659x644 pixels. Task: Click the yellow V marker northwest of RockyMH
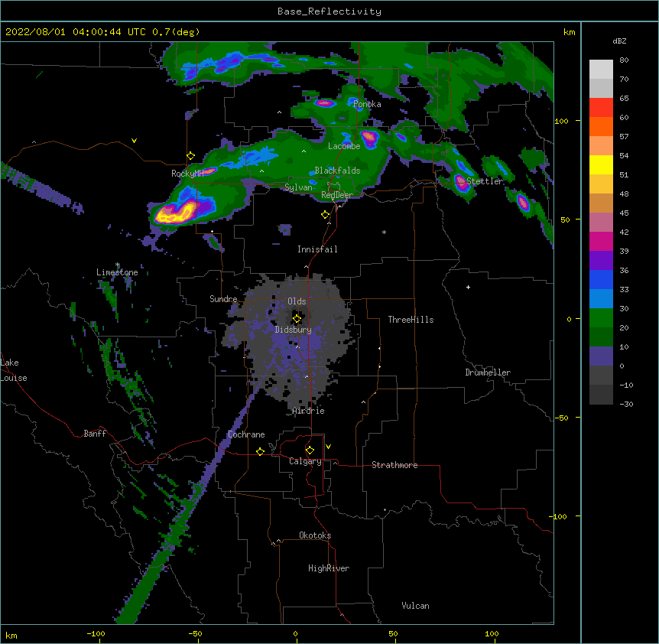tap(134, 141)
